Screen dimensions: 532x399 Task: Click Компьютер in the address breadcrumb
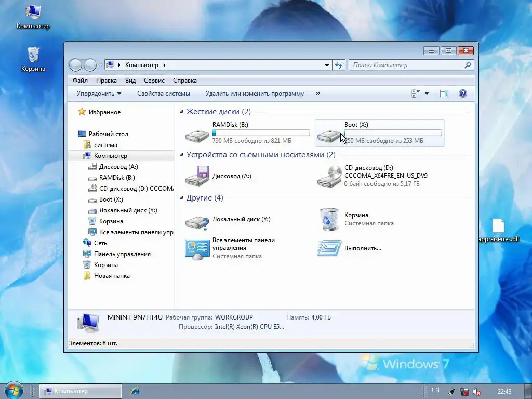click(141, 65)
